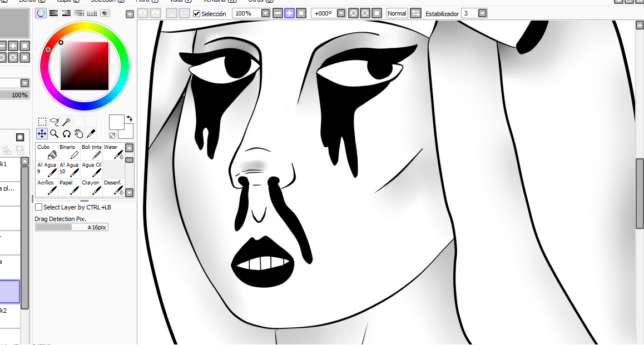The image size is (644, 345).
Task: Enable Select Layer by CTRL+LB
Action: click(x=38, y=207)
